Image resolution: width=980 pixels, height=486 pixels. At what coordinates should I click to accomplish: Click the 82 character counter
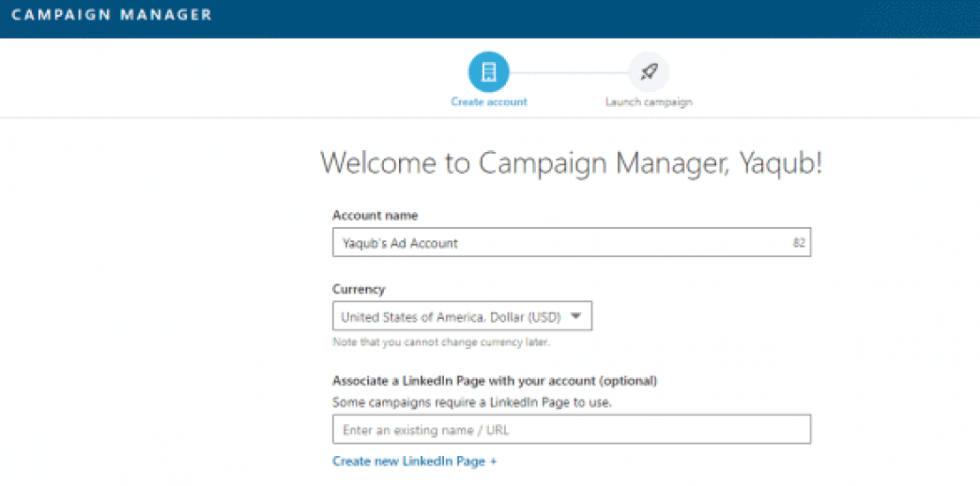point(798,243)
